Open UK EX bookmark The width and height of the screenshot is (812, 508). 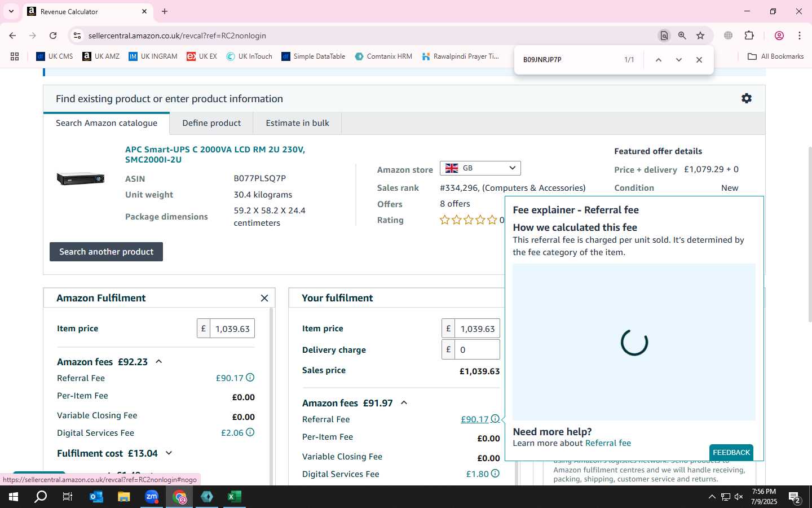click(x=202, y=56)
